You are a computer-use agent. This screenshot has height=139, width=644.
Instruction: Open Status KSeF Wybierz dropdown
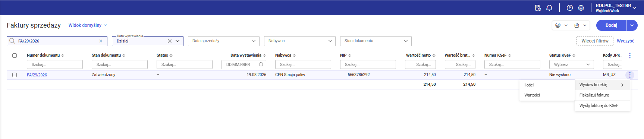coord(572,64)
